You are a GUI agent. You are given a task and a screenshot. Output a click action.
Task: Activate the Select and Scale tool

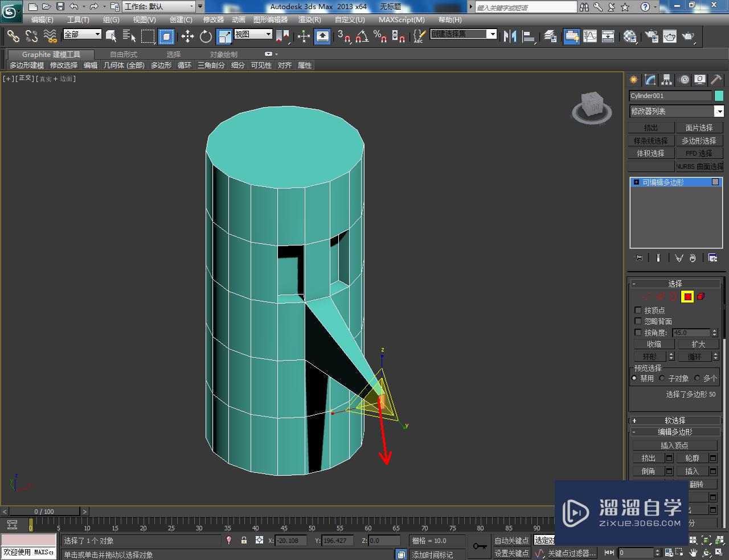[x=225, y=36]
